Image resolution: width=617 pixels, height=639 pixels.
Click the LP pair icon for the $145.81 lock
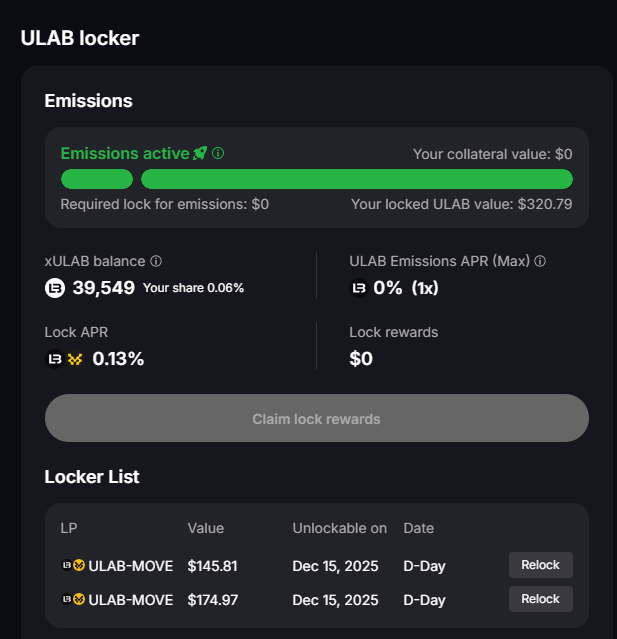[73, 566]
